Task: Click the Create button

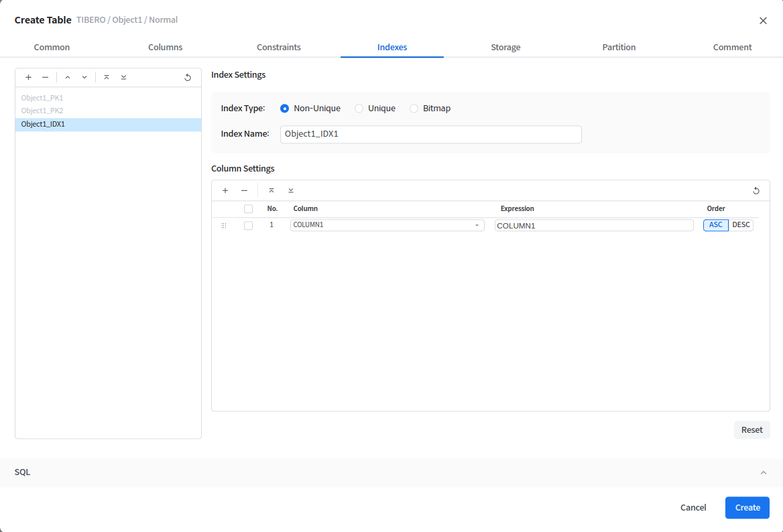Action: (x=747, y=508)
